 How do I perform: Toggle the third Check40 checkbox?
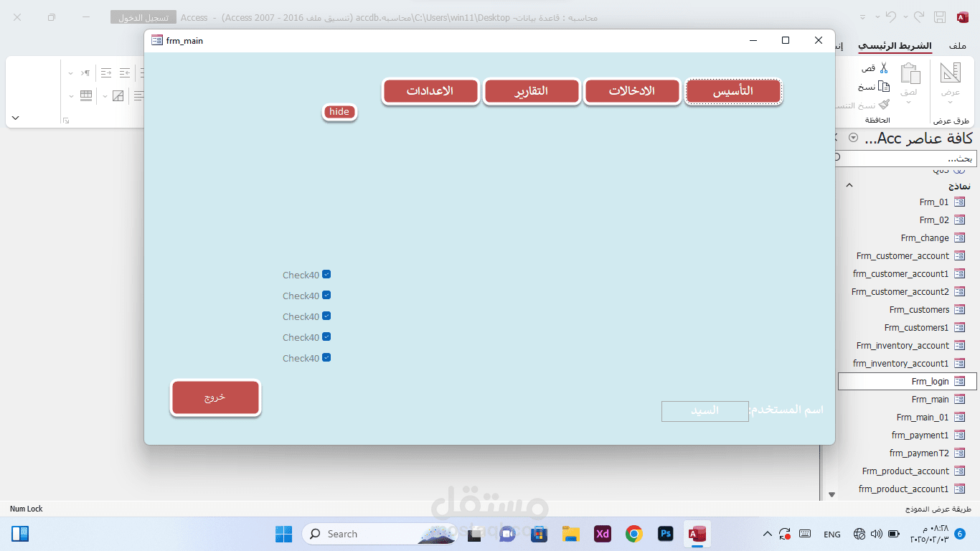coord(326,316)
